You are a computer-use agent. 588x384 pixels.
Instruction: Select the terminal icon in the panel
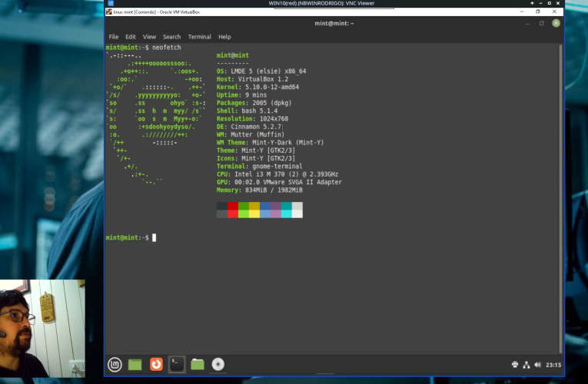click(x=177, y=364)
